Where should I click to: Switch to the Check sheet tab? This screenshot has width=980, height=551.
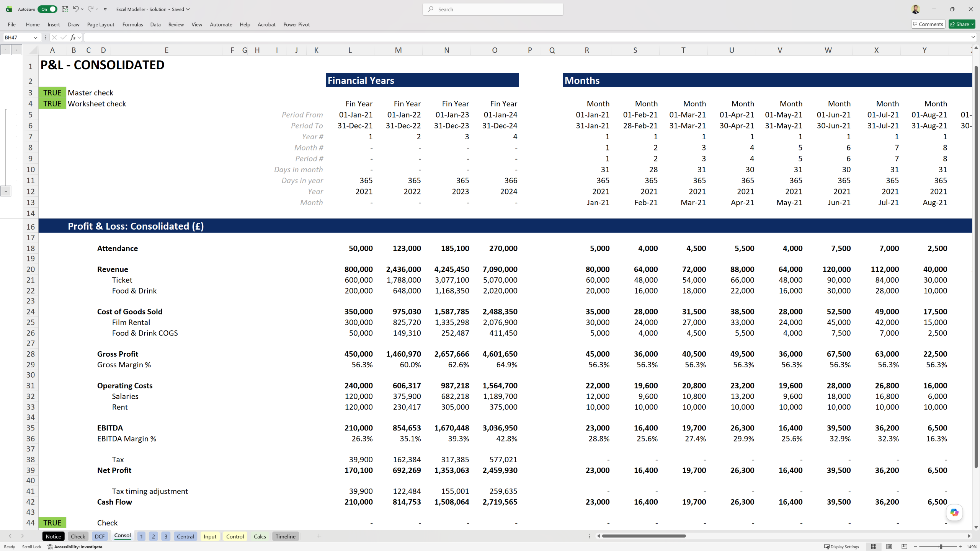[78, 536]
